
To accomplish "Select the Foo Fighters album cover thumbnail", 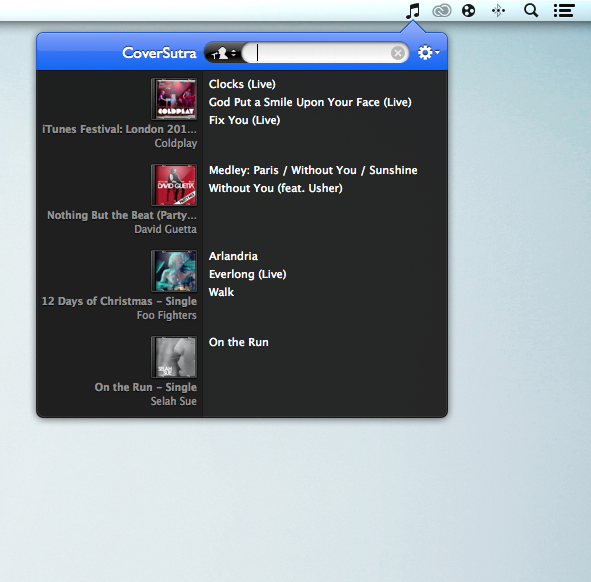I will click(x=174, y=271).
